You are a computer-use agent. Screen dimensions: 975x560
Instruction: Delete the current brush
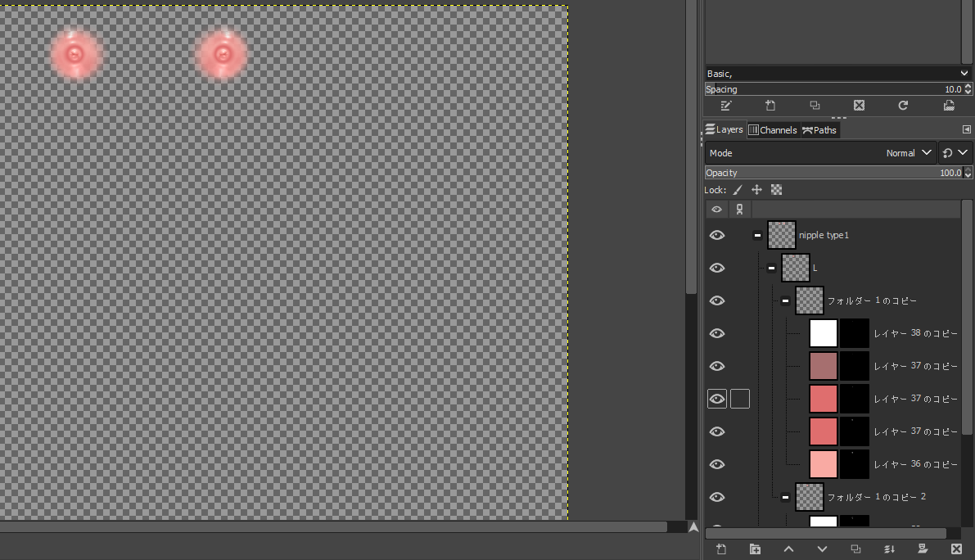click(x=859, y=106)
